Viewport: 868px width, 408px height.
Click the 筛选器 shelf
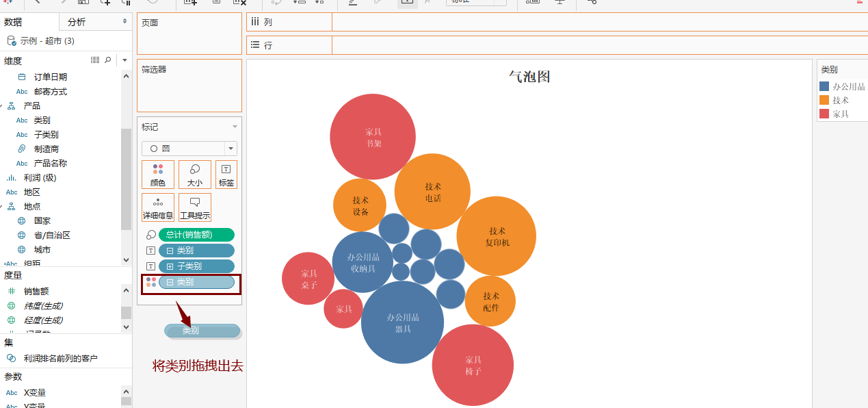coord(189,86)
